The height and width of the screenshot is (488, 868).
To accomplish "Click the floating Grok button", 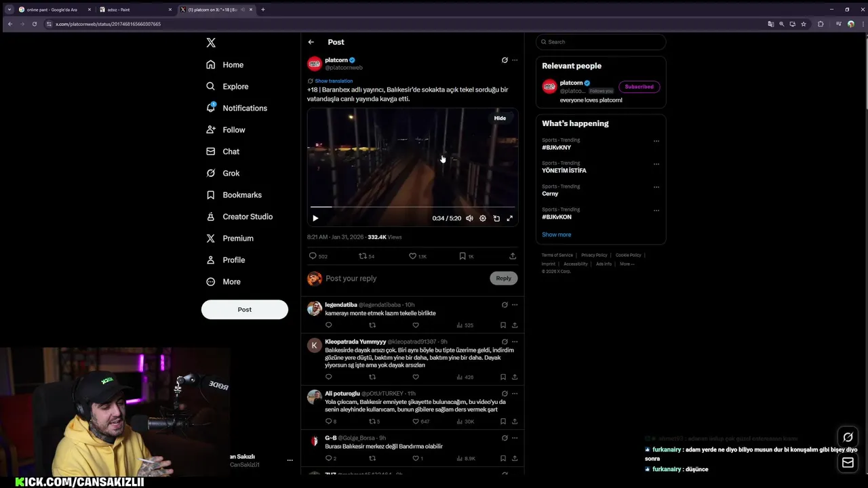I will [848, 437].
